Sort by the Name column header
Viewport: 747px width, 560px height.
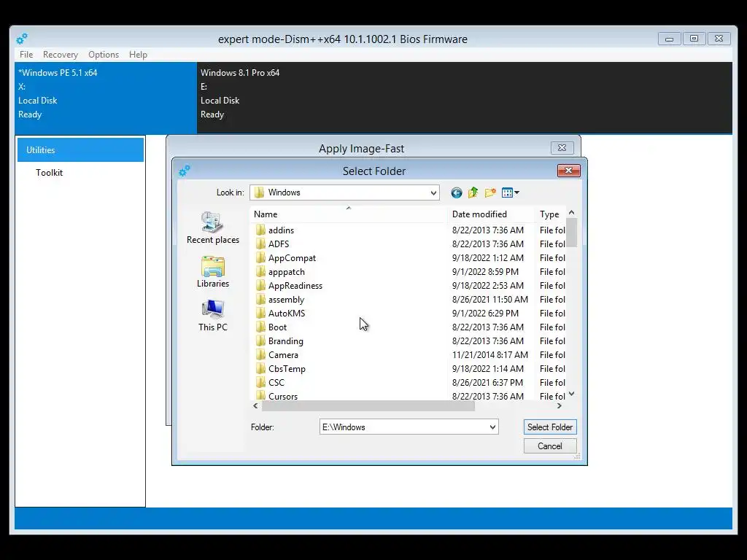click(348, 214)
